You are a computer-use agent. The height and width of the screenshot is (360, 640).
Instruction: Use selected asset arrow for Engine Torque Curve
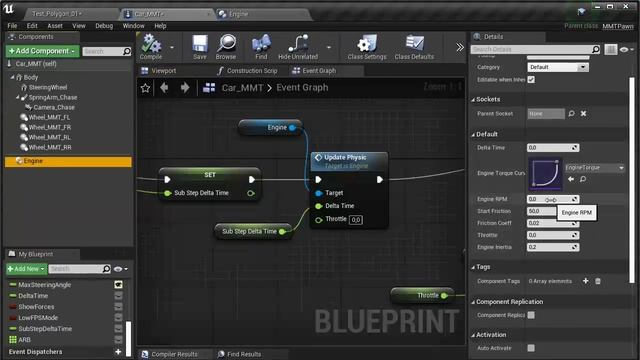[x=571, y=179]
